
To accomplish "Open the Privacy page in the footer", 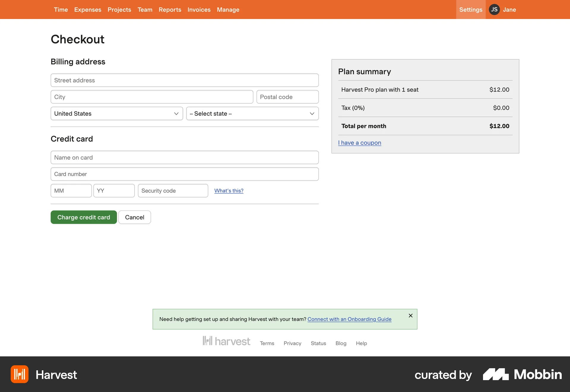I will click(x=292, y=343).
